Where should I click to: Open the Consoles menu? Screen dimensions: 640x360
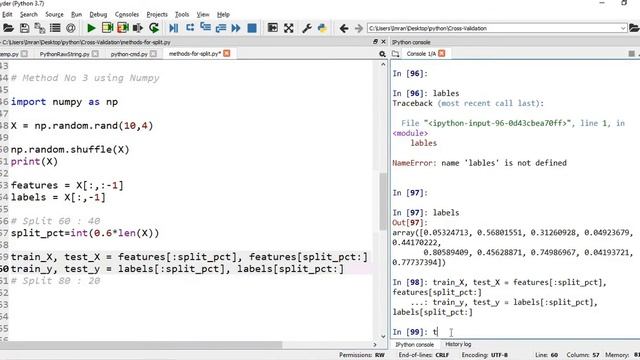click(x=127, y=14)
